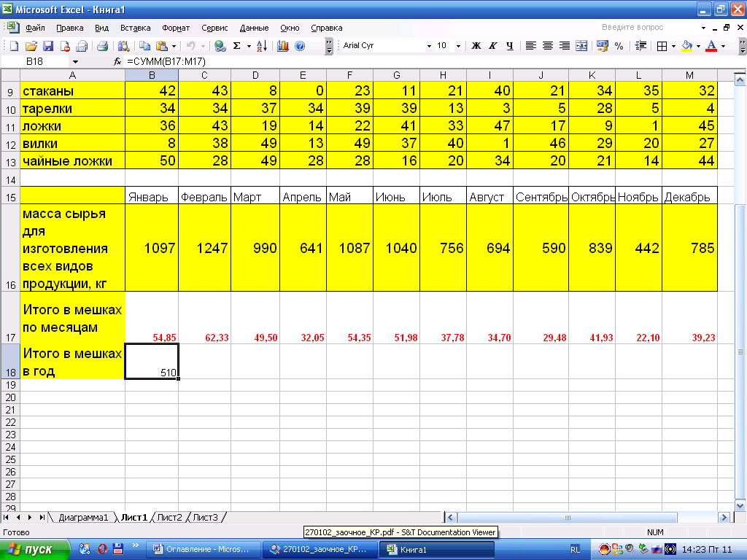This screenshot has width=747, height=560.
Task: Open the Arial Cyr font dropdown
Action: point(429,46)
